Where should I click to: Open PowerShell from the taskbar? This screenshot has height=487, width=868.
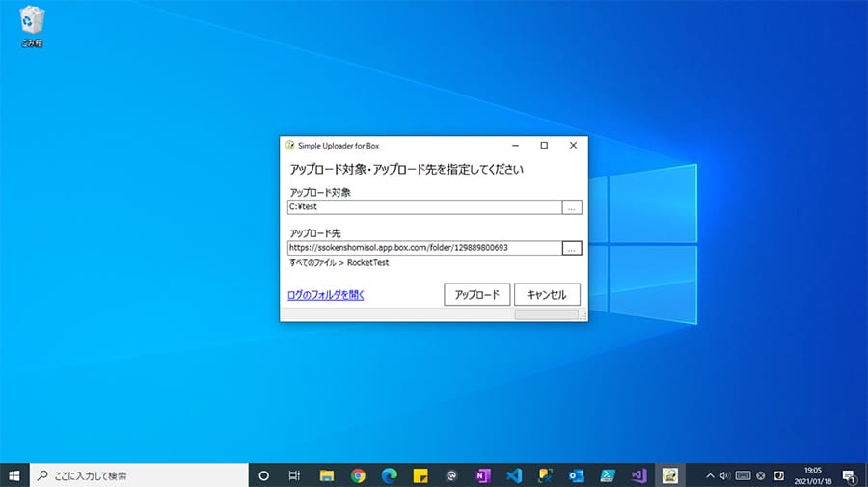tap(607, 475)
